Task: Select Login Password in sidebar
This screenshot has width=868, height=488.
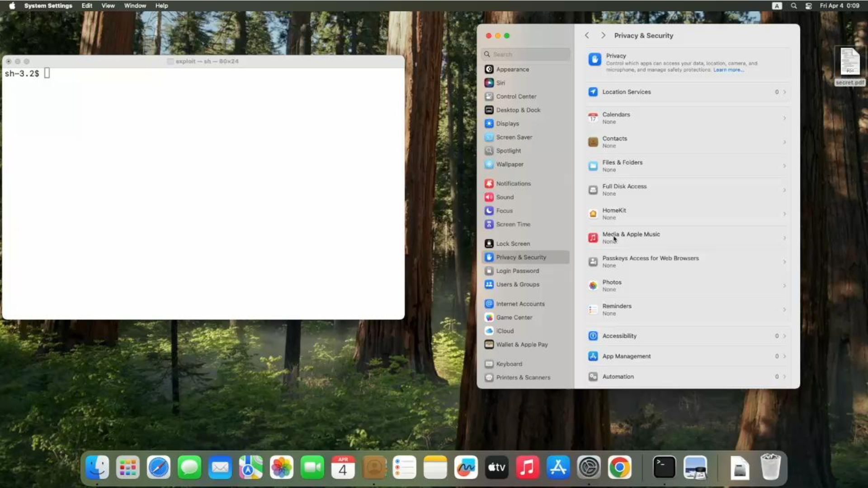Action: 526,271
